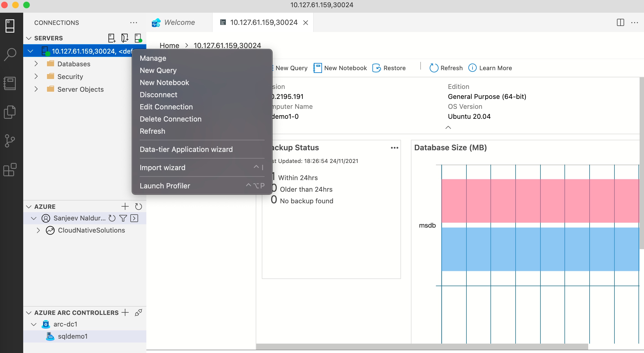The width and height of the screenshot is (644, 353).
Task: Click 'Ubuntu 20.04' OS version value
Action: point(469,117)
